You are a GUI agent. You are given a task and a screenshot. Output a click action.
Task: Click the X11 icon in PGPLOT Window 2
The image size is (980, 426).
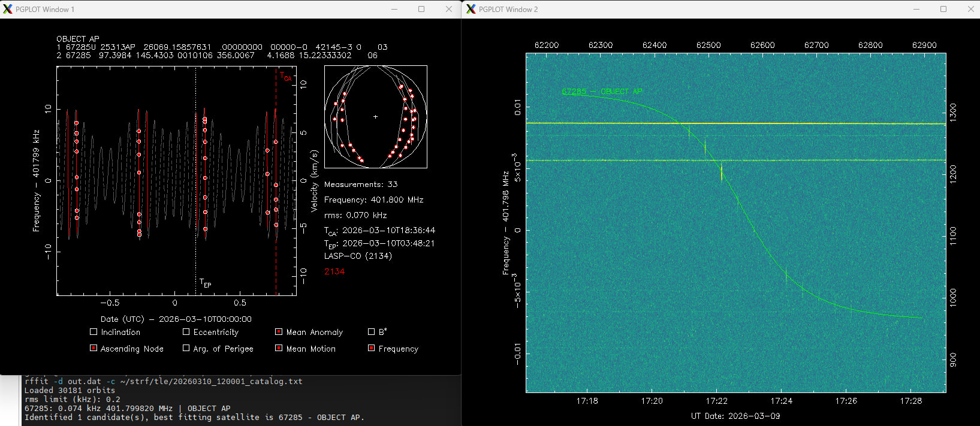point(471,9)
